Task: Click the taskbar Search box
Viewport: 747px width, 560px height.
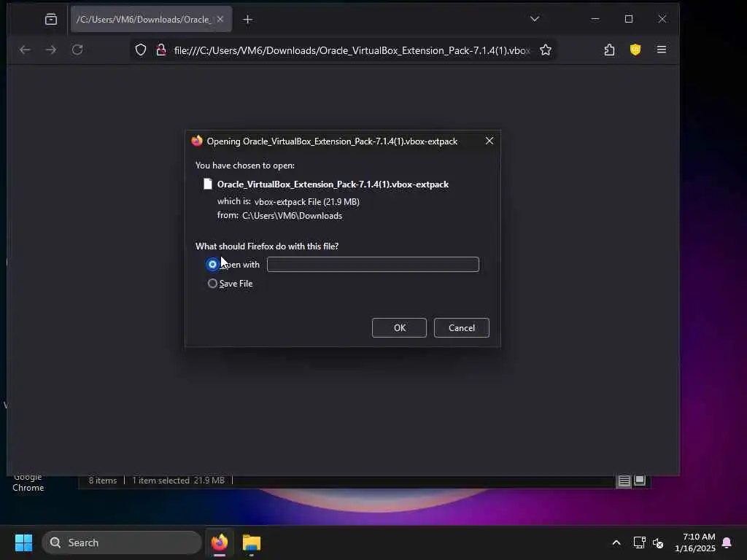Action: [x=122, y=542]
